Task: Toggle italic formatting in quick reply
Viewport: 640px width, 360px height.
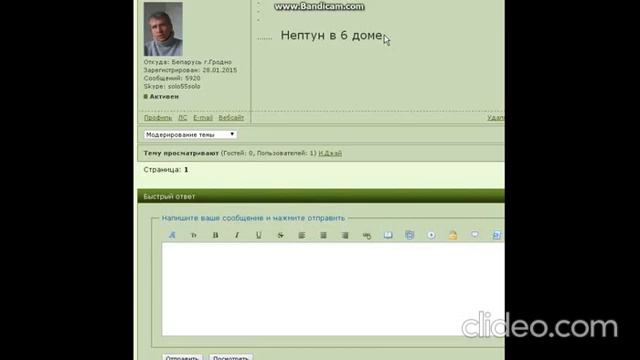Action: click(x=237, y=235)
